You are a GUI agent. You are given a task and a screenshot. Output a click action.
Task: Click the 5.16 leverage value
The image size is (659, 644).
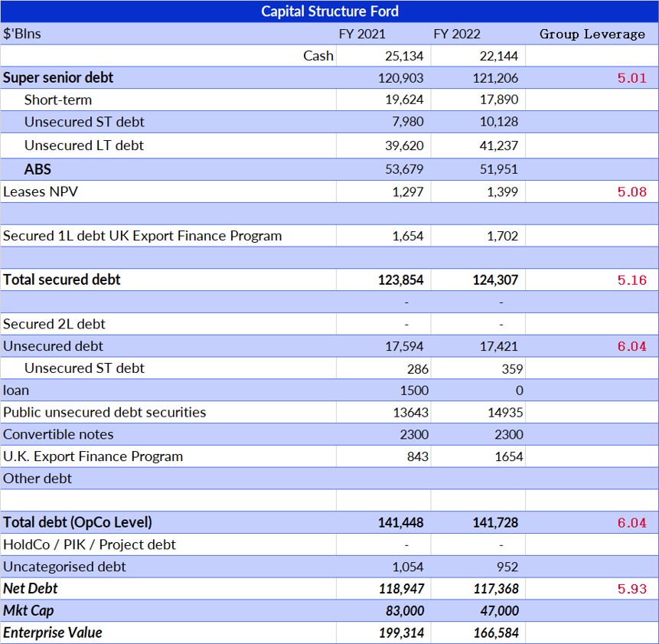[631, 280]
